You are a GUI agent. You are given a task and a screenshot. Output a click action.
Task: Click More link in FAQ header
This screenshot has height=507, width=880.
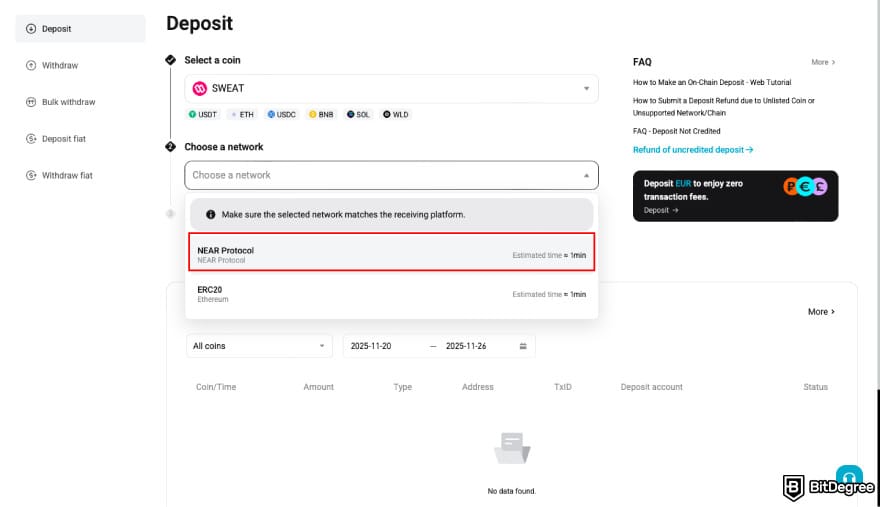tap(823, 62)
